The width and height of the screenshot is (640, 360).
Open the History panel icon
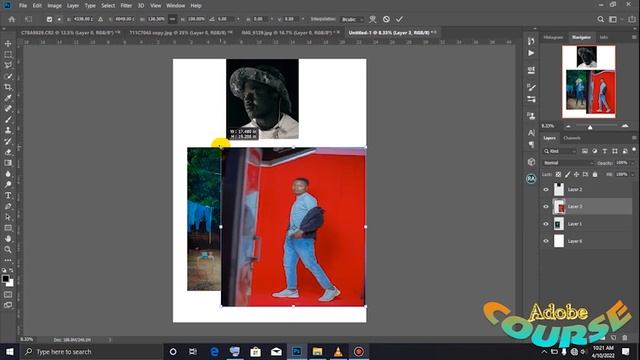click(x=531, y=41)
